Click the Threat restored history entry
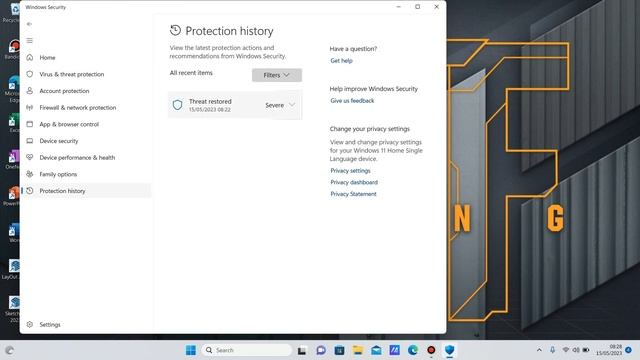The width and height of the screenshot is (640, 360). (x=235, y=105)
